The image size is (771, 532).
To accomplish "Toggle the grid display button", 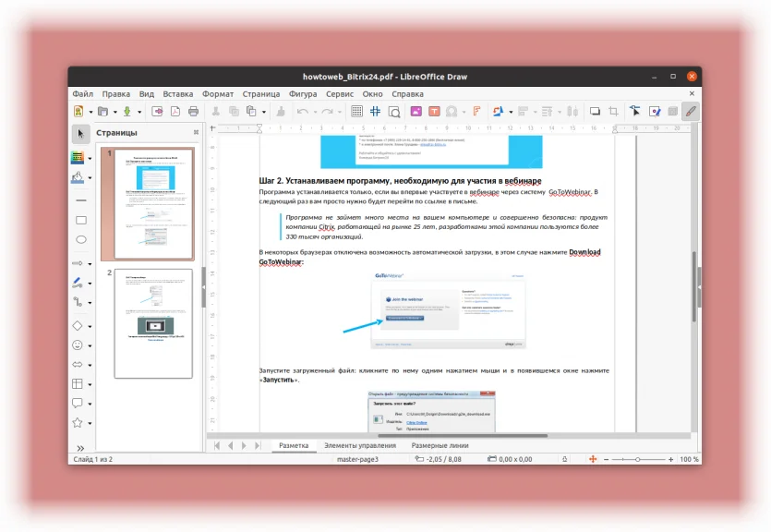I will point(357,112).
